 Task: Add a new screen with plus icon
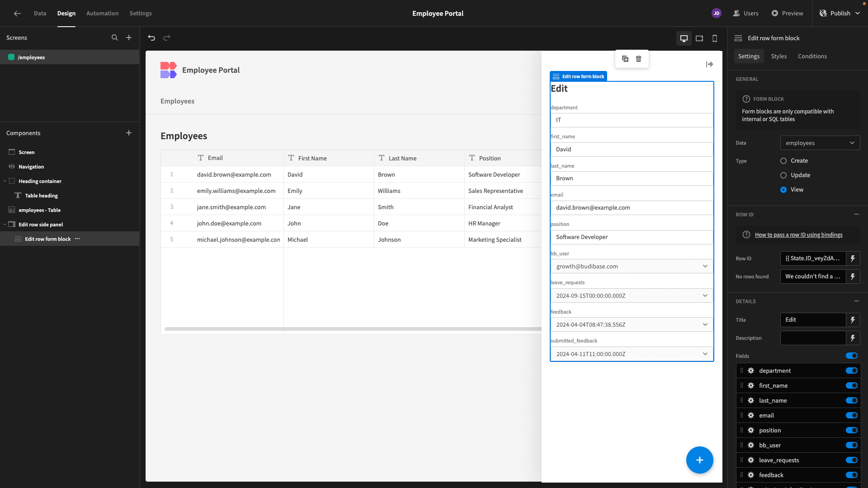[129, 38]
